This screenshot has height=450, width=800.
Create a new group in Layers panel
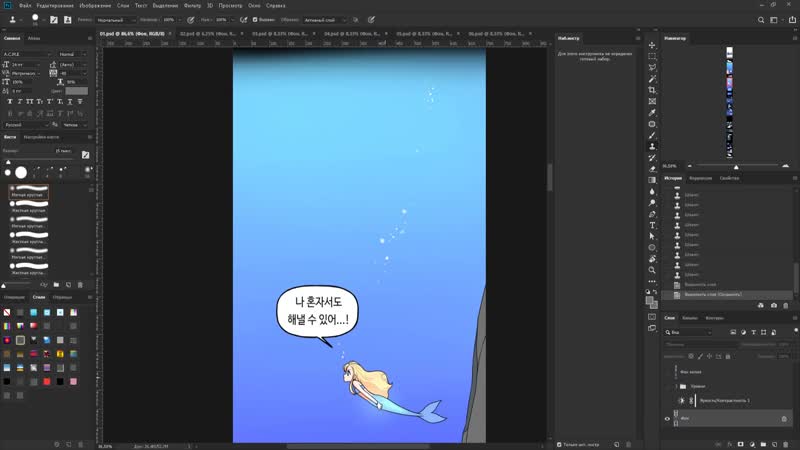click(x=763, y=444)
